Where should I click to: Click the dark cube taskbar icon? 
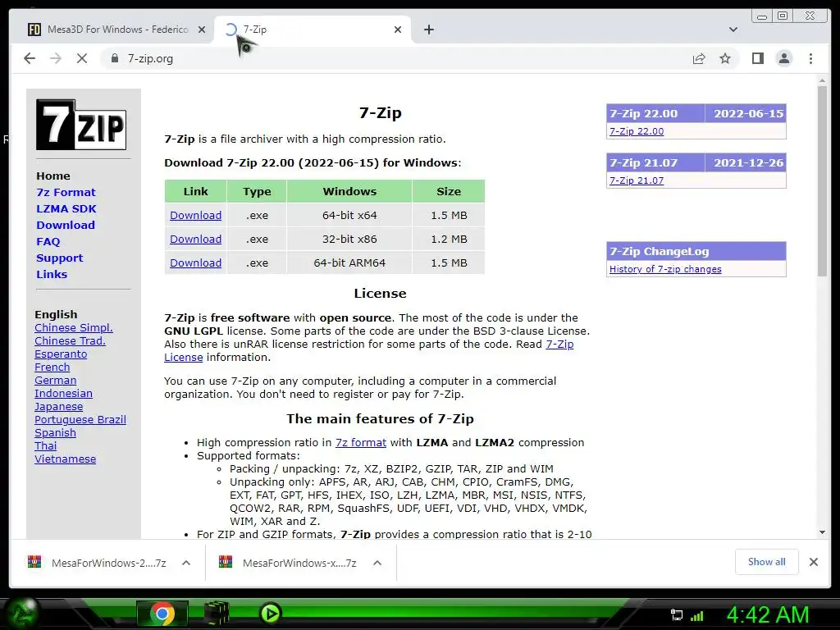[x=217, y=614]
